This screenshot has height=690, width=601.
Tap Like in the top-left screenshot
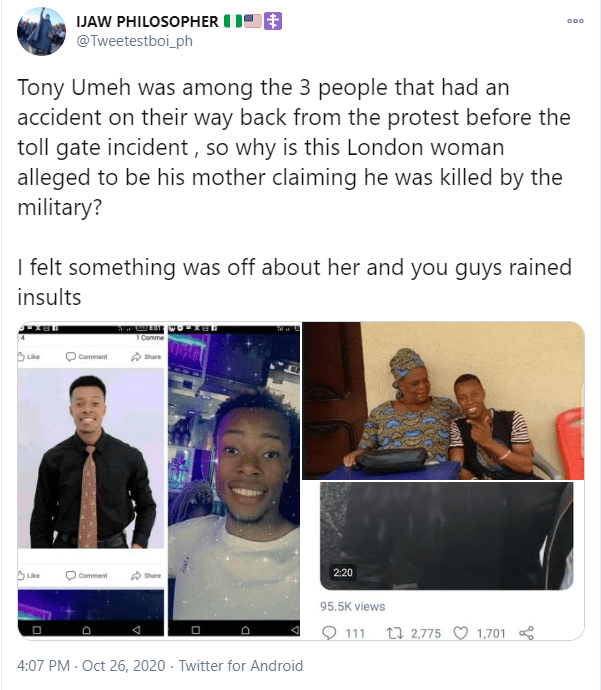click(x=29, y=356)
